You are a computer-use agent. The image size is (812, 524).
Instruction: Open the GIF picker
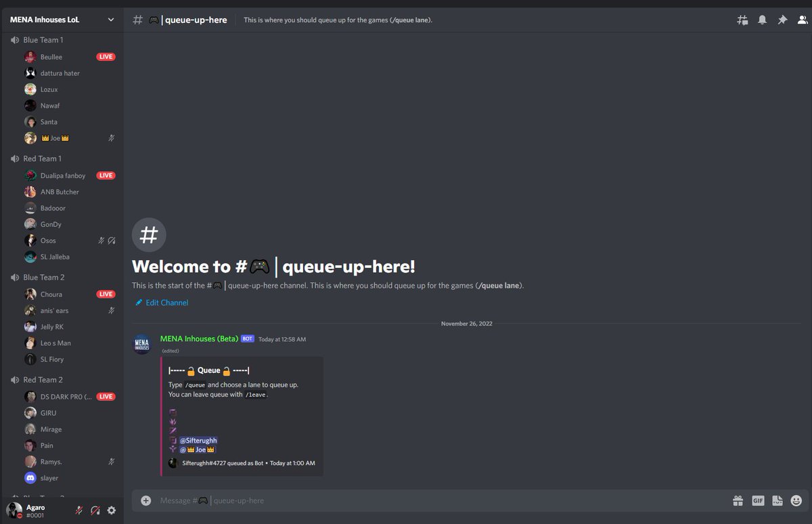point(758,500)
